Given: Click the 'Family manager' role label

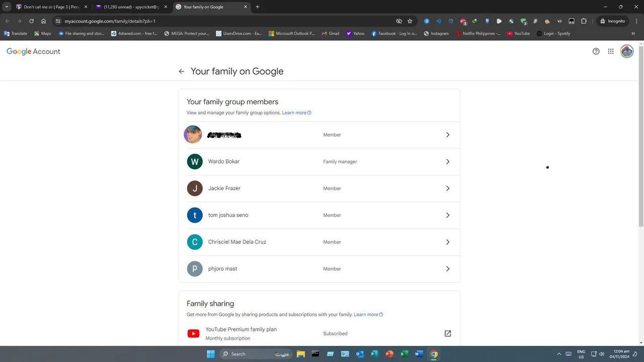Looking at the screenshot, I should pyautogui.click(x=340, y=162).
